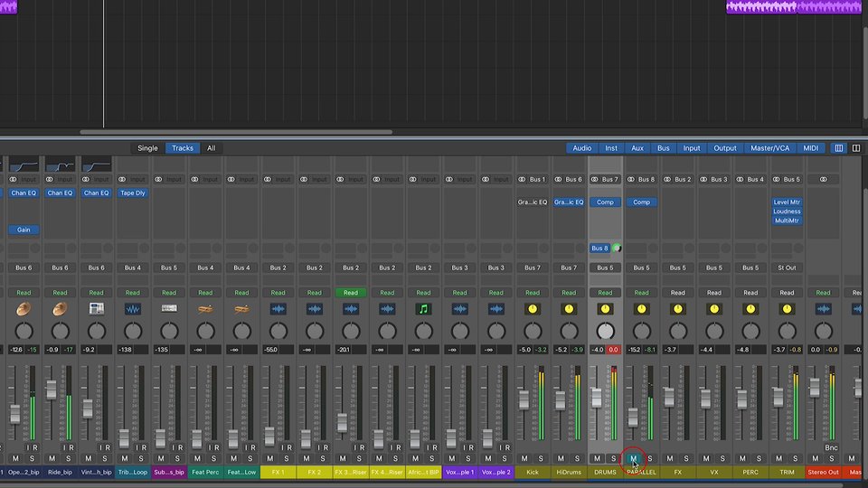Viewport: 868px width, 488px height.
Task: Open Bus 4 output slot on Trib..Loop strip
Action: click(x=133, y=267)
